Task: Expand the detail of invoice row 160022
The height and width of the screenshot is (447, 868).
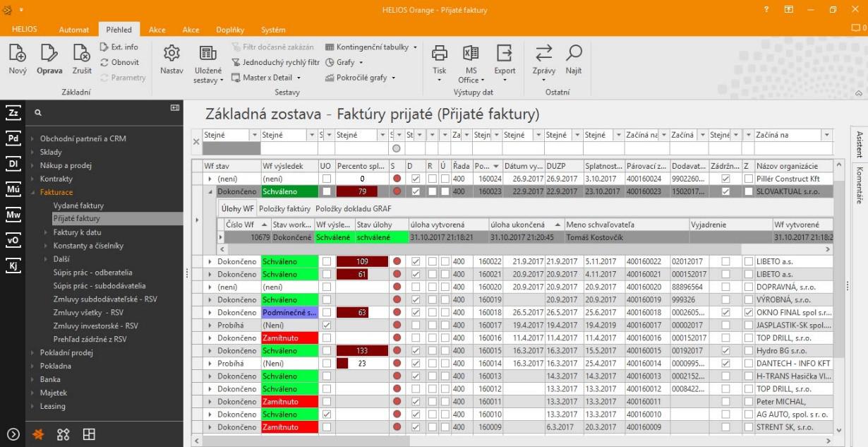Action: [x=209, y=262]
